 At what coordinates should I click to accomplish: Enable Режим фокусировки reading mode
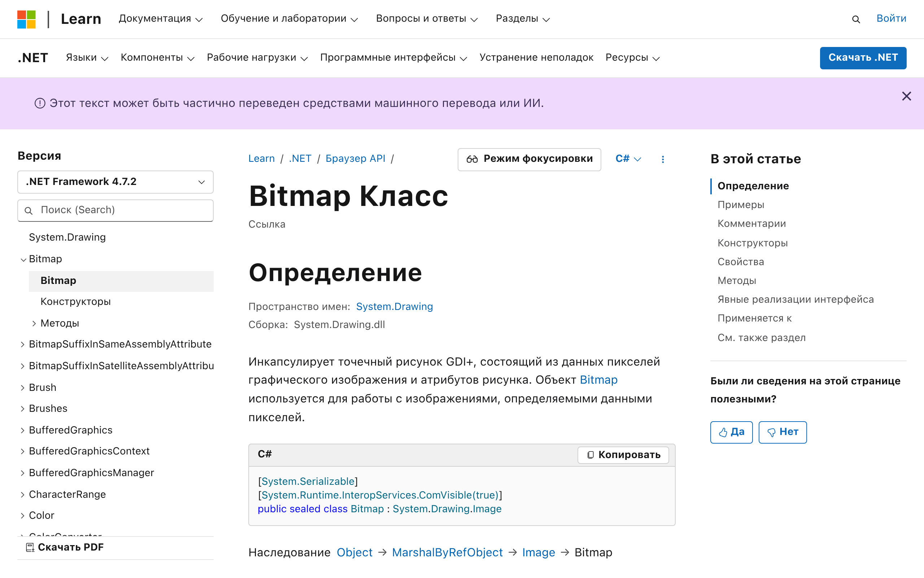pos(529,159)
